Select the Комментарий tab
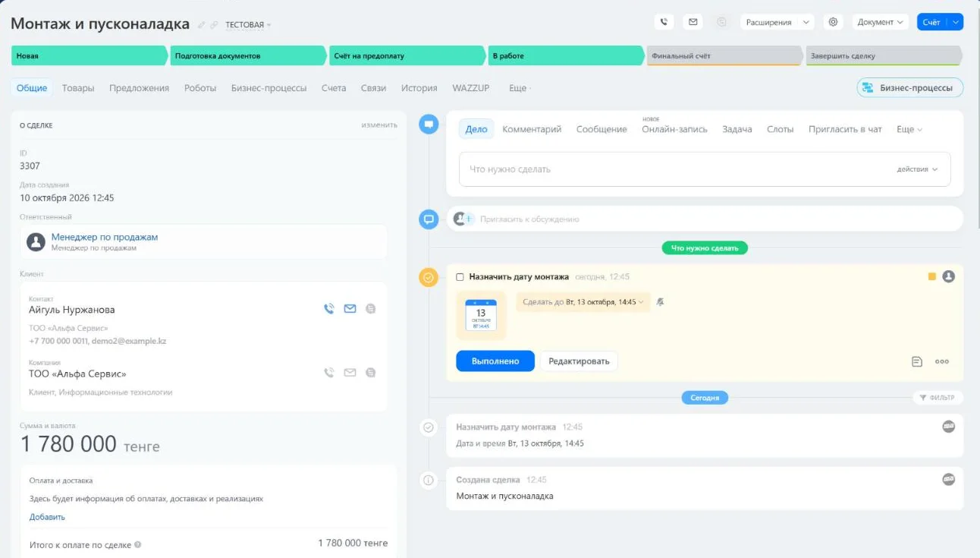The width and height of the screenshot is (980, 558). tap(532, 129)
